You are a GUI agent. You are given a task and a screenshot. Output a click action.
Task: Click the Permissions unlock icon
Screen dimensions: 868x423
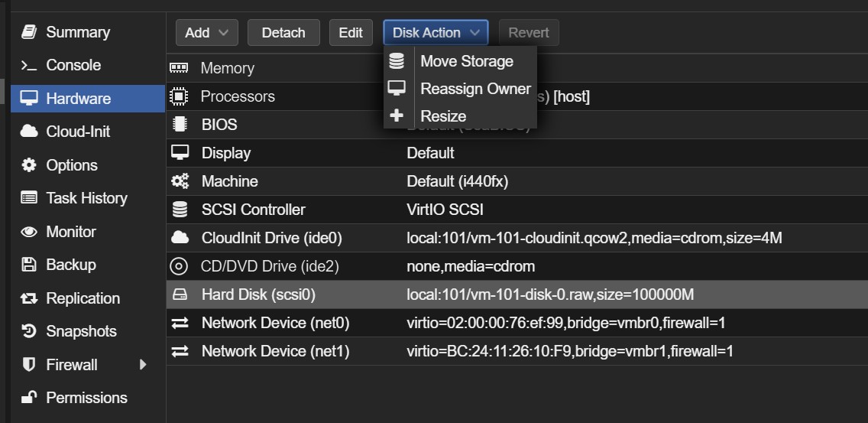pyautogui.click(x=29, y=398)
